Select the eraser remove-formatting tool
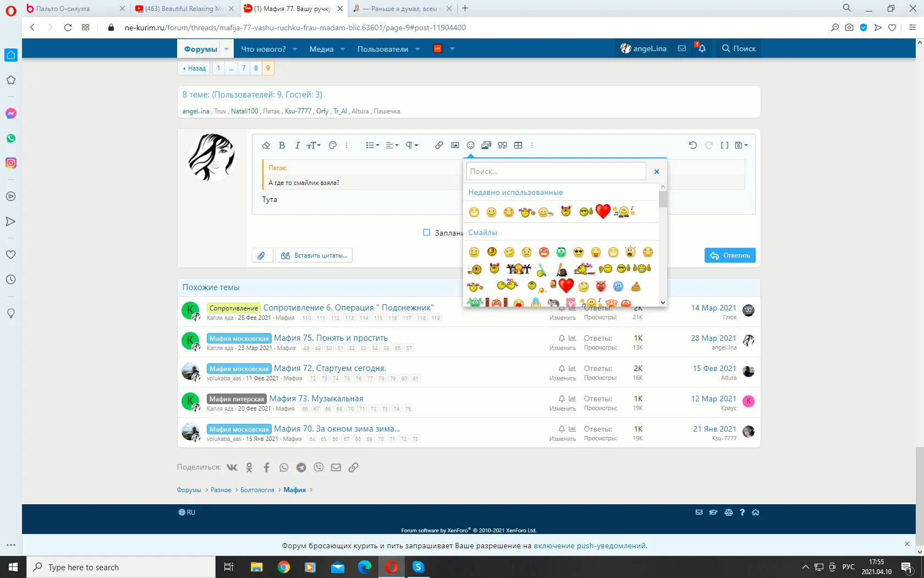 (266, 145)
